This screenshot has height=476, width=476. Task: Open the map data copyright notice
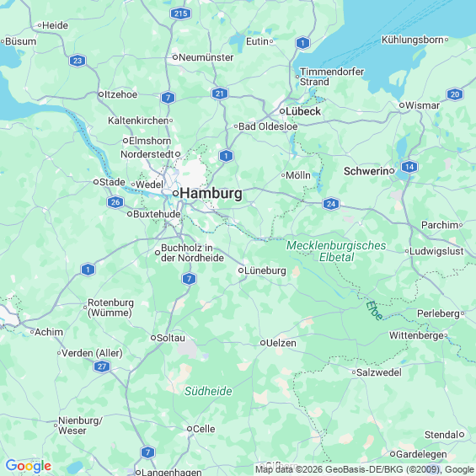[x=365, y=469]
